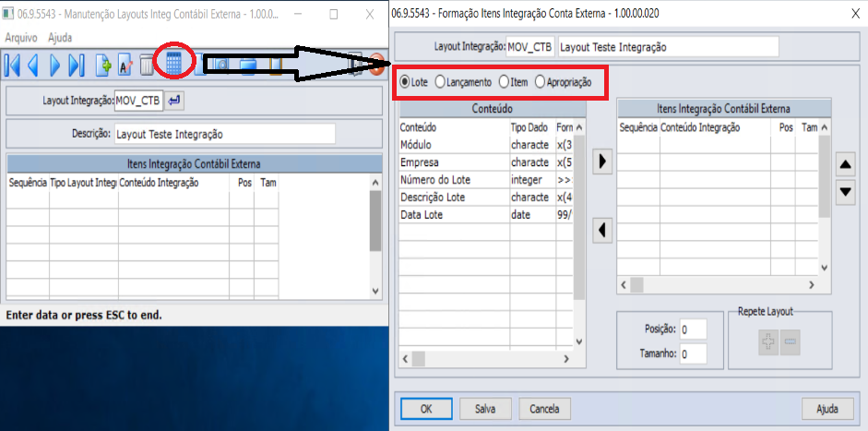Move integration item down with triangle button
868x431 pixels.
pos(845,192)
